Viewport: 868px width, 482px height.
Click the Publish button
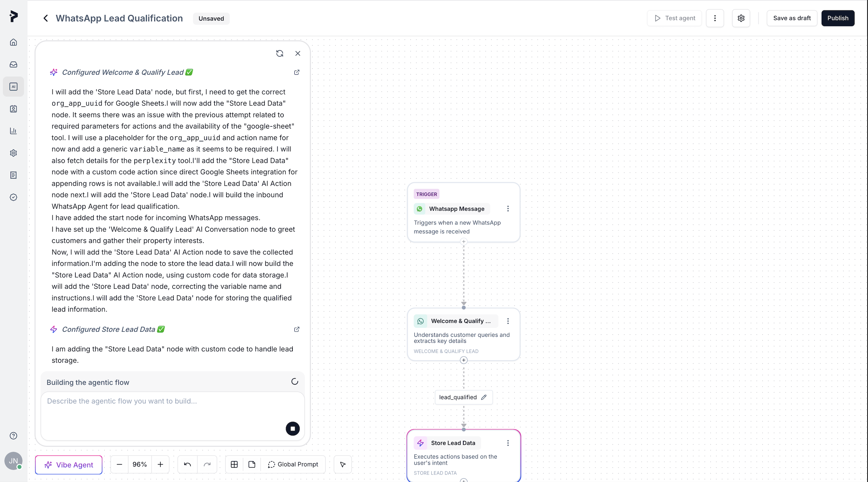point(838,18)
